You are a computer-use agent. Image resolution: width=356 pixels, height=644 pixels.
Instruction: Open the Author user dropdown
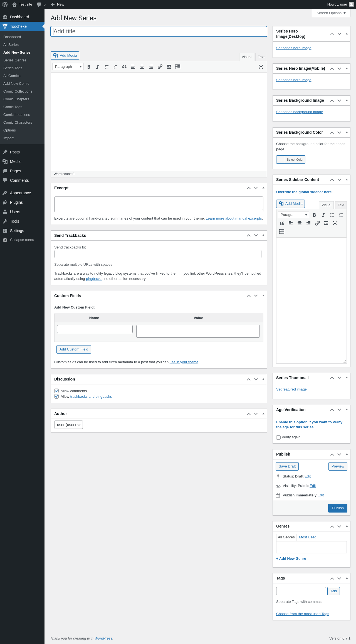pyautogui.click(x=68, y=425)
